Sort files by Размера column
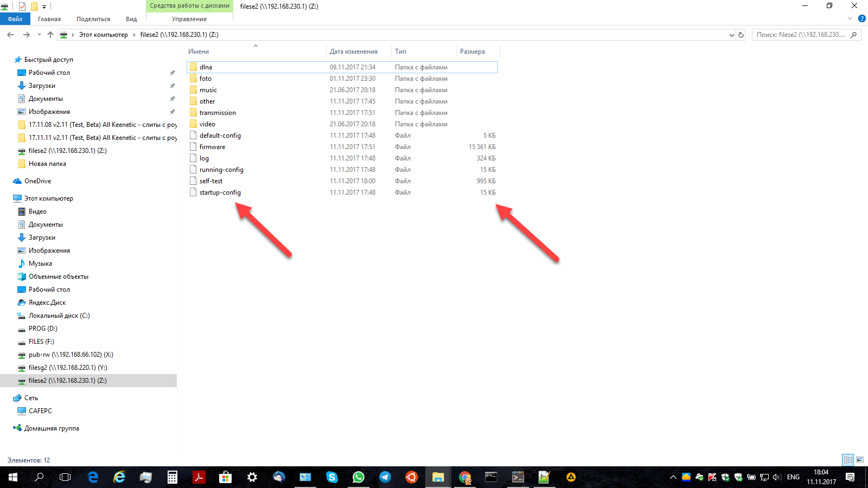The width and height of the screenshot is (868, 488). coord(473,52)
